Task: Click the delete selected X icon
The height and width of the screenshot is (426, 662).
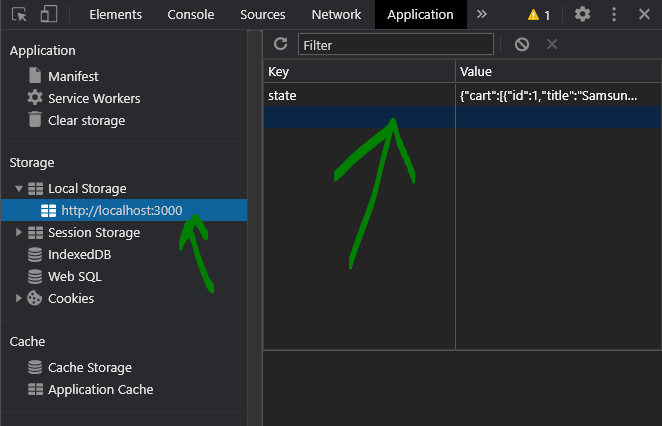Action: point(552,44)
